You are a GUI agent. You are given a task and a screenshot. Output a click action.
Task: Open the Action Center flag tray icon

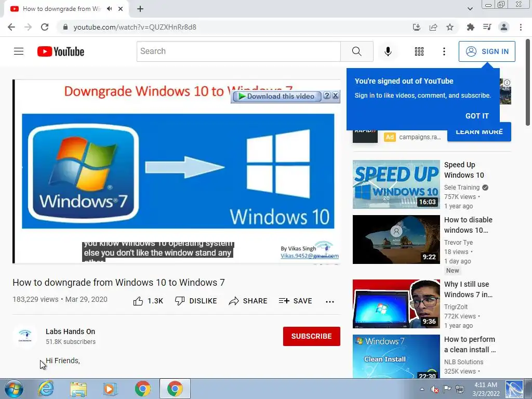447,389
